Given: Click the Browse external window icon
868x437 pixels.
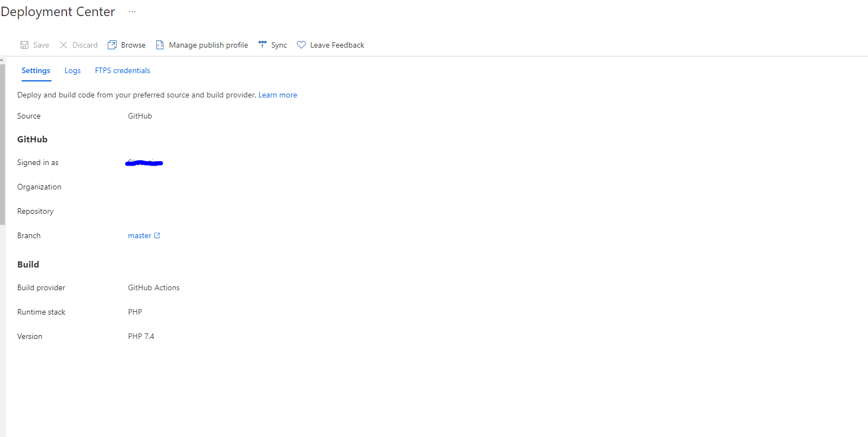Looking at the screenshot, I should tap(112, 45).
